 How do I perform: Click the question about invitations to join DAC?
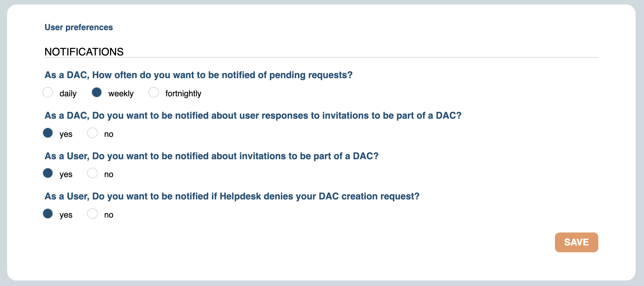coord(211,156)
